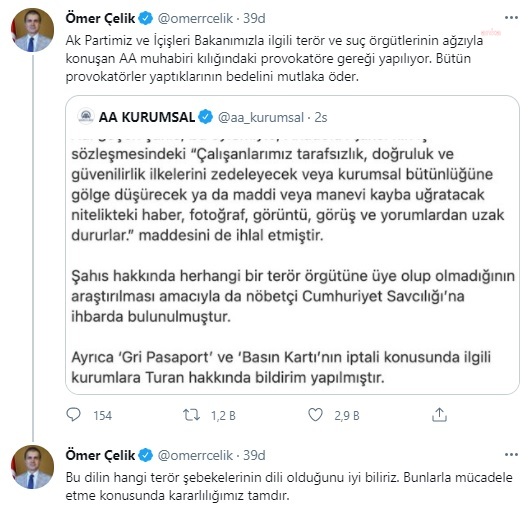
Task: Click the reply icon with 154 replies
Action: [73, 415]
